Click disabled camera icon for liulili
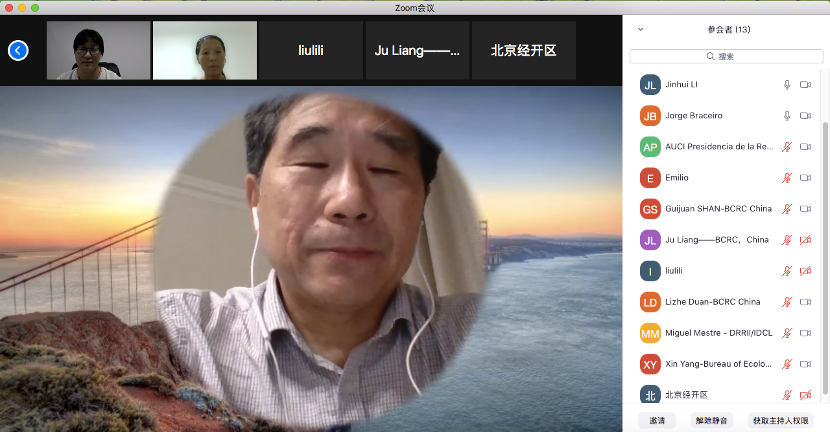The height and width of the screenshot is (432, 830). 805,271
